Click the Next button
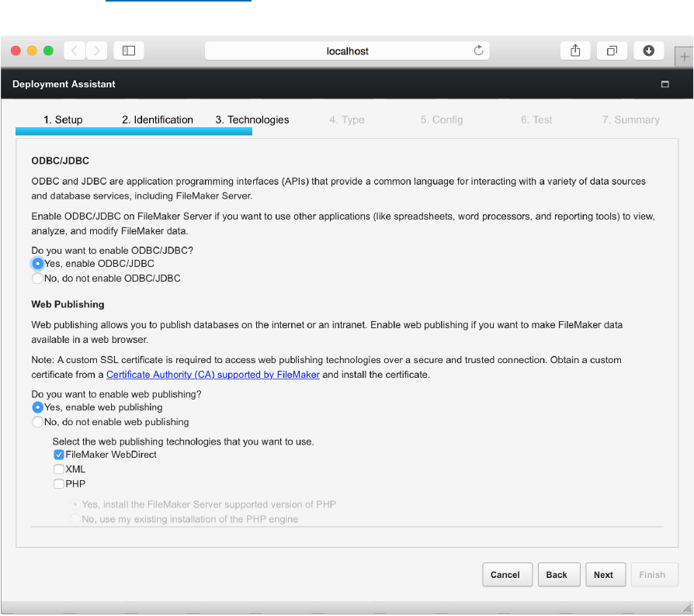 (x=606, y=575)
